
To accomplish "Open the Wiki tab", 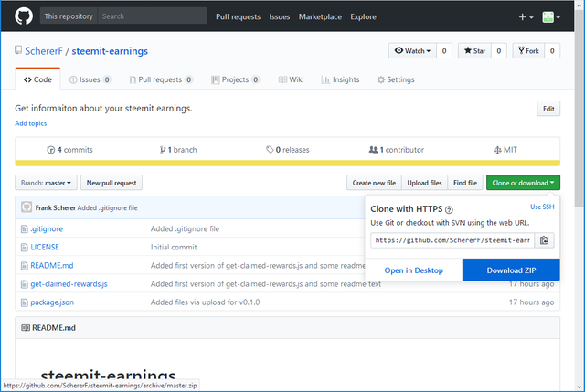I will click(x=292, y=79).
